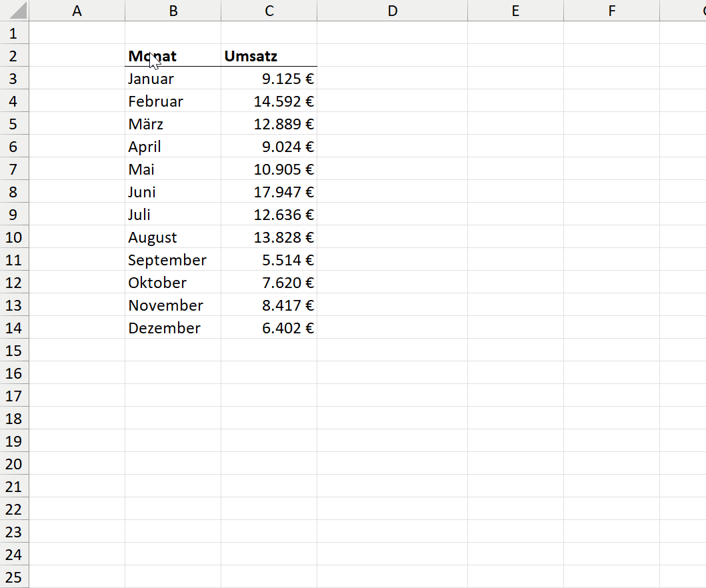The height and width of the screenshot is (588, 706).
Task: Select the Dezember cell
Action: pos(173,328)
